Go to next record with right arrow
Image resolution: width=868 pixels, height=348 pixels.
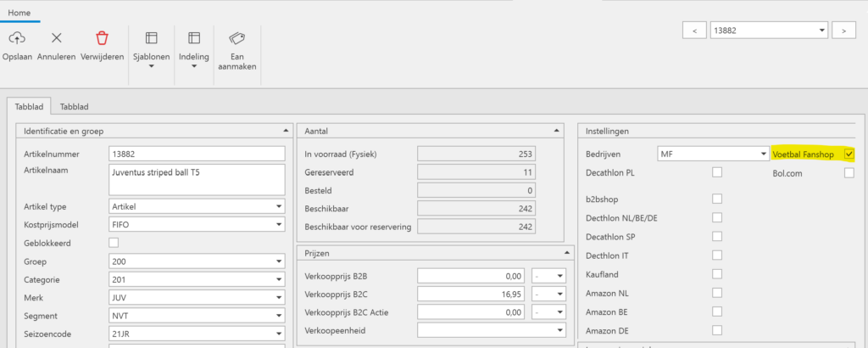[843, 31]
